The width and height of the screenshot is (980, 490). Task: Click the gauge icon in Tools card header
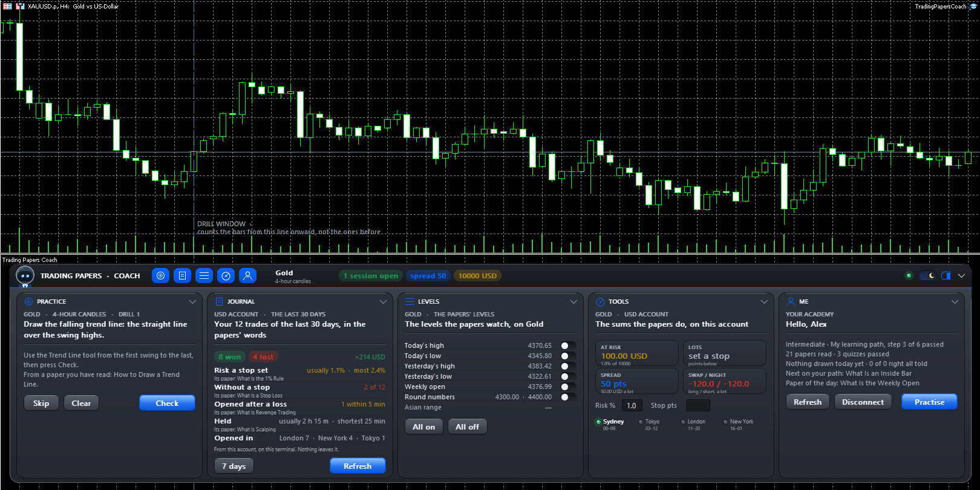pos(600,301)
